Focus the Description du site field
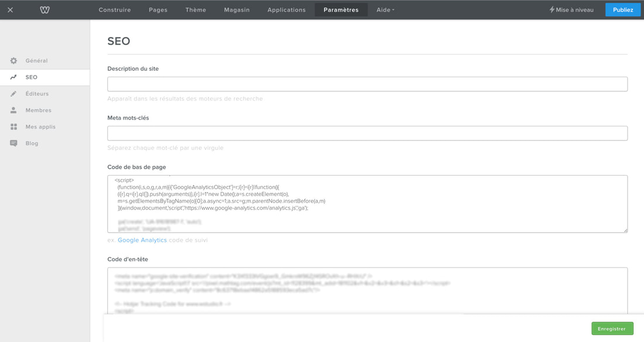Image resolution: width=644 pixels, height=342 pixels. (x=367, y=84)
